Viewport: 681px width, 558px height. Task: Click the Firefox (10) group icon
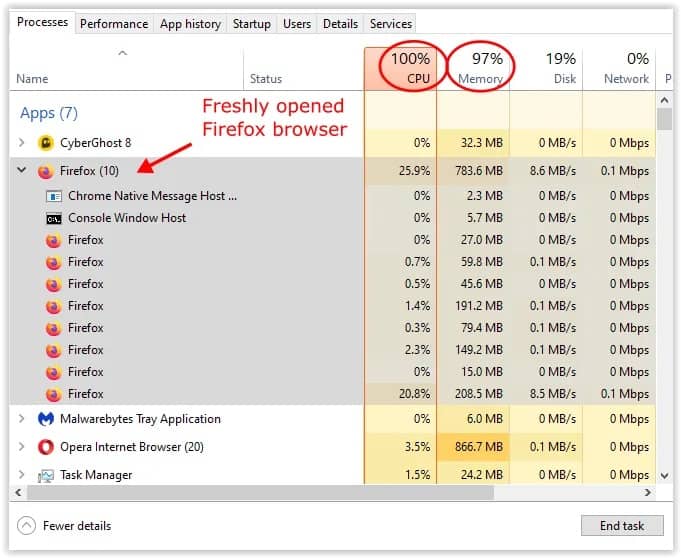click(46, 171)
